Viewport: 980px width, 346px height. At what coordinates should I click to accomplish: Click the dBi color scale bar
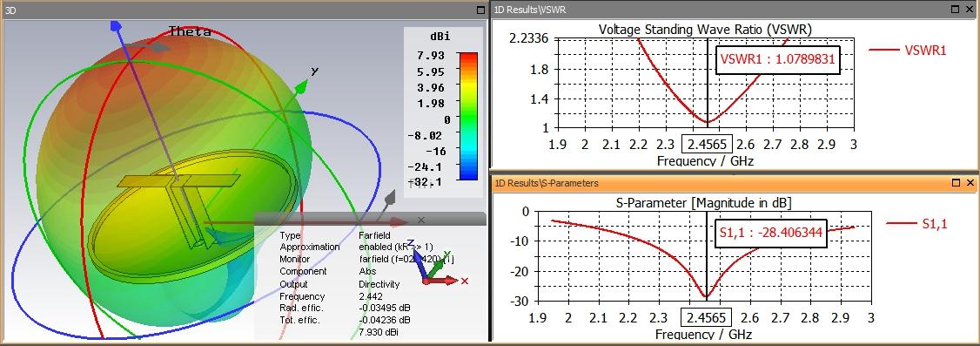[x=467, y=117]
